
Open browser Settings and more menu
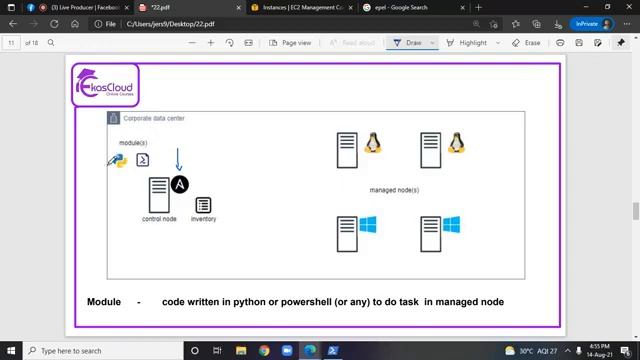tap(627, 24)
